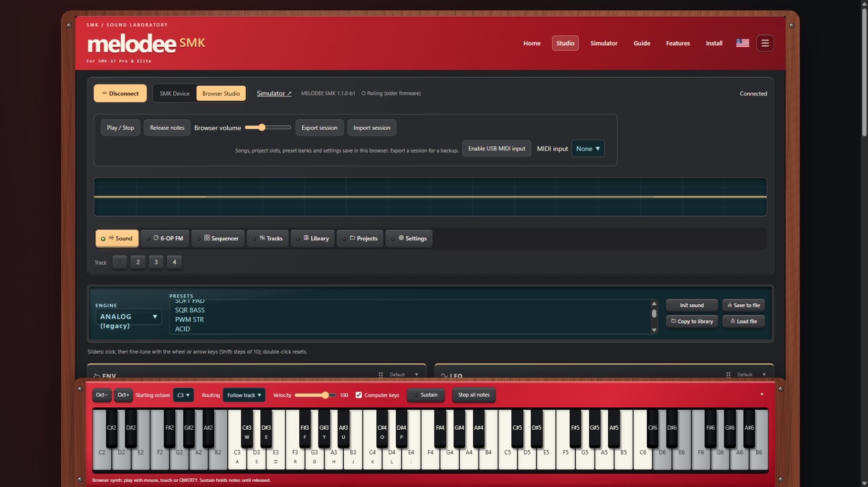Click the ENV panel drag-handle grid icon
Screen dimensions: 868x487
click(x=381, y=375)
